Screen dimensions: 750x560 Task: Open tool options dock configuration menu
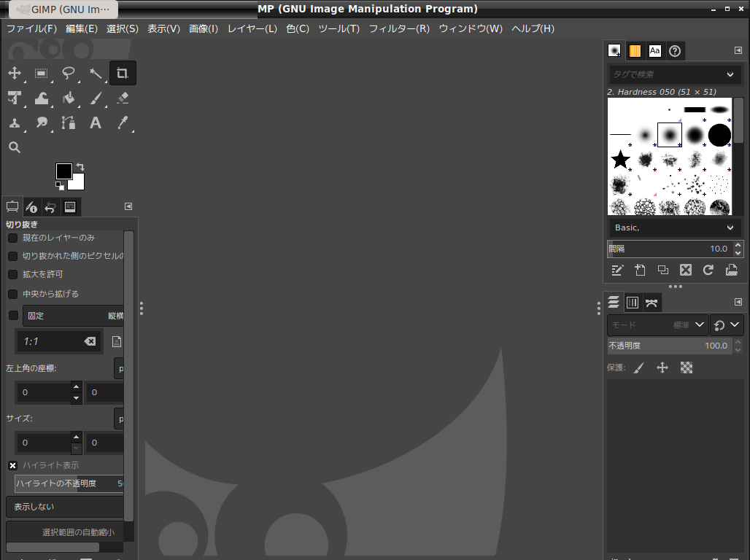tap(128, 206)
